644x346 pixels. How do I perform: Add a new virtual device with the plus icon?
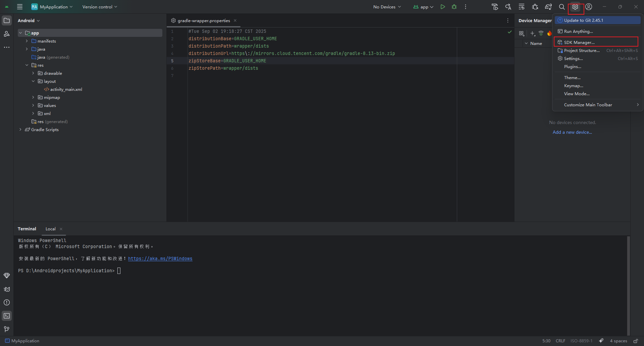[532, 33]
